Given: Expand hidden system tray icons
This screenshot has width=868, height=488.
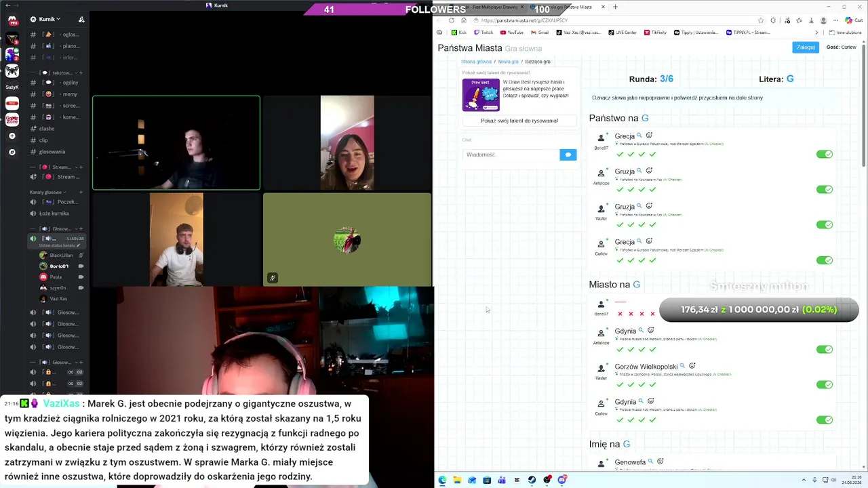Looking at the screenshot, I should click(x=805, y=480).
